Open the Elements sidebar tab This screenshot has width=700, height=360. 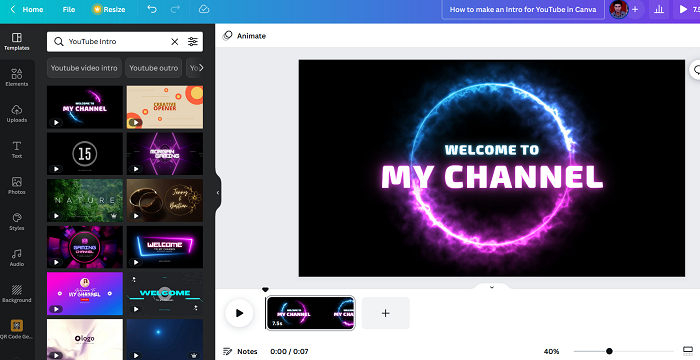[x=17, y=77]
